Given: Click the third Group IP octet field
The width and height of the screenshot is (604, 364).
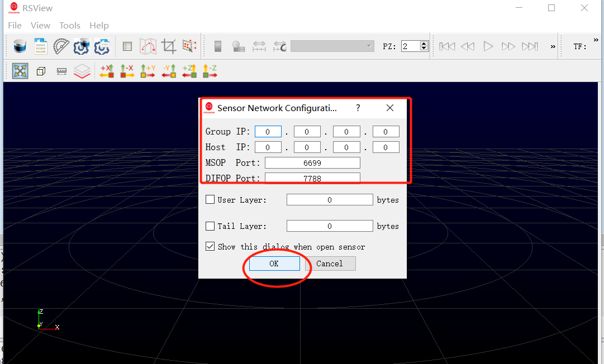Looking at the screenshot, I should 346,132.
